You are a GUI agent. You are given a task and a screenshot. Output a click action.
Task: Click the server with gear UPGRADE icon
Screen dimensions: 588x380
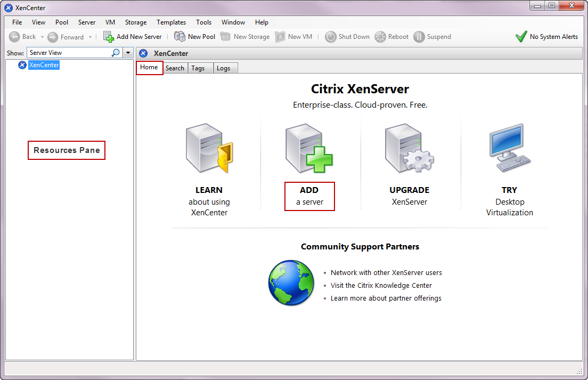pyautogui.click(x=409, y=148)
